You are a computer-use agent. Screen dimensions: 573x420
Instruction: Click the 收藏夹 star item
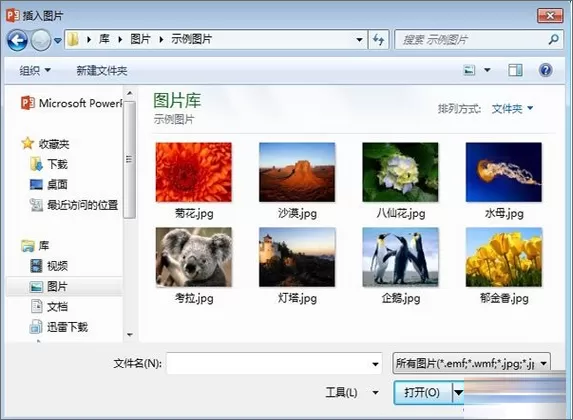45,144
